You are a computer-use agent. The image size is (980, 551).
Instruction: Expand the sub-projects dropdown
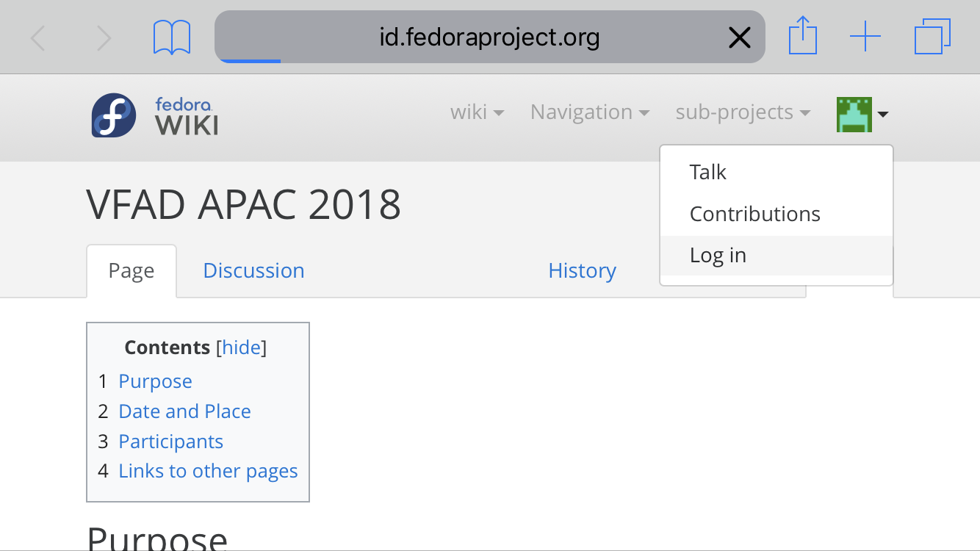(x=743, y=112)
